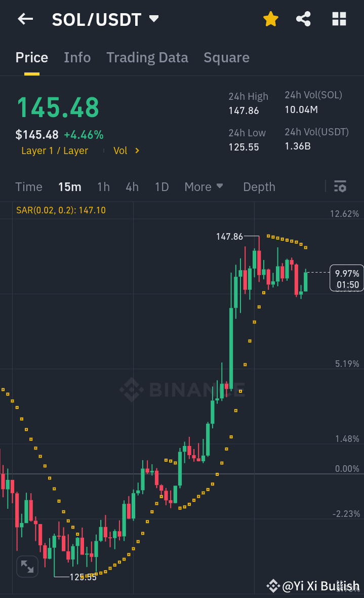Open the Vol indicator selector

pos(125,151)
